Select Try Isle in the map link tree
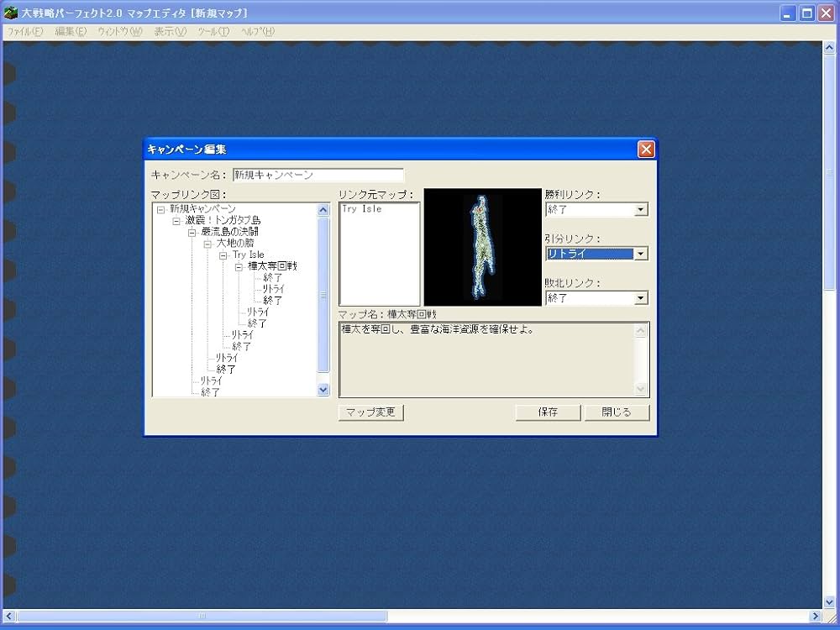 [249, 255]
